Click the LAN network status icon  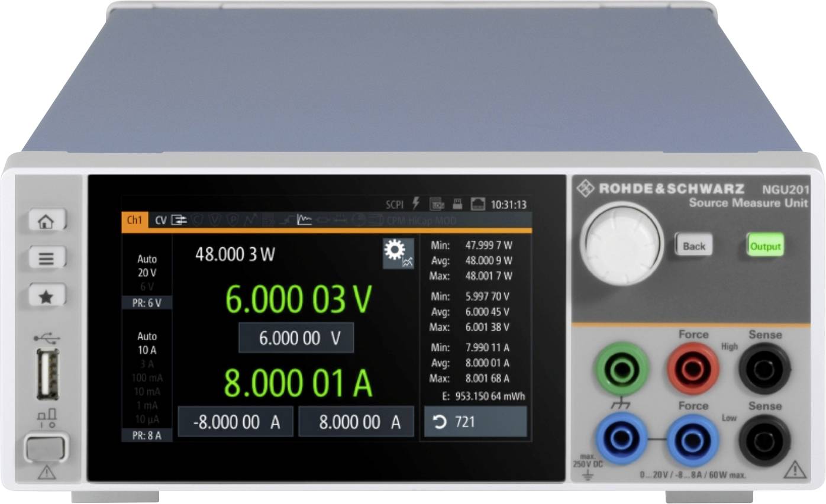pyautogui.click(x=479, y=203)
